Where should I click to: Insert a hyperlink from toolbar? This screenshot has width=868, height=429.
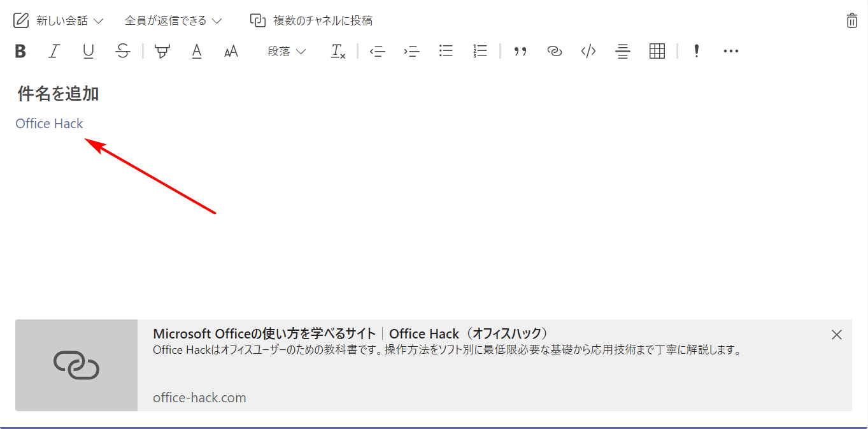coord(555,52)
